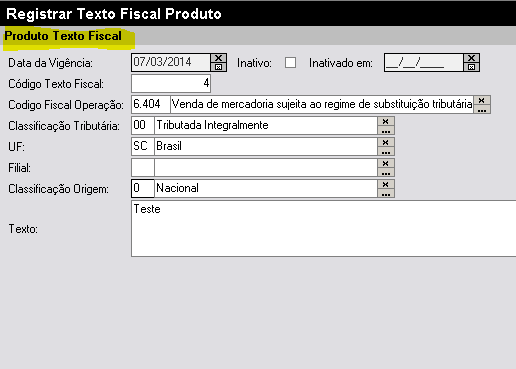Clear the Filial selection
The height and width of the screenshot is (369, 516).
pos(386,163)
